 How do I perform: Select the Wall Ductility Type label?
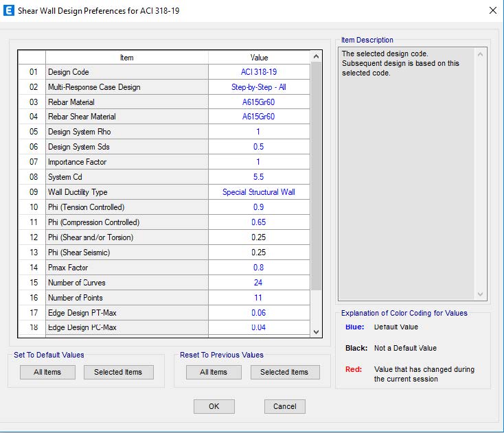(127, 192)
